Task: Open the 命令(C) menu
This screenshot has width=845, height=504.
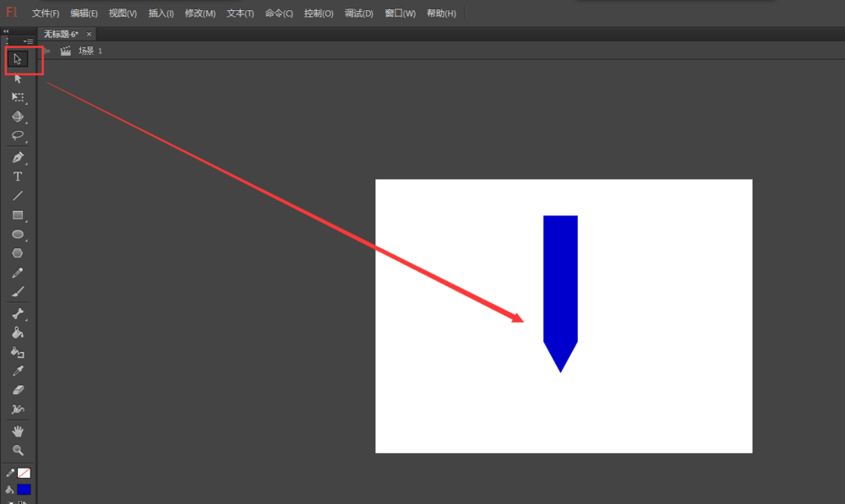Action: [x=279, y=14]
